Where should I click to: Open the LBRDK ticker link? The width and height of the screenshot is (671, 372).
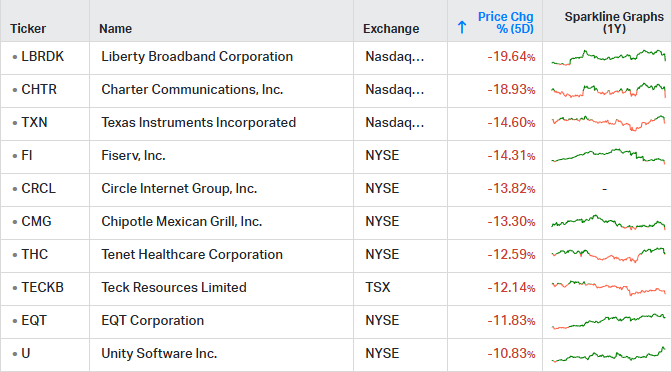(42, 57)
